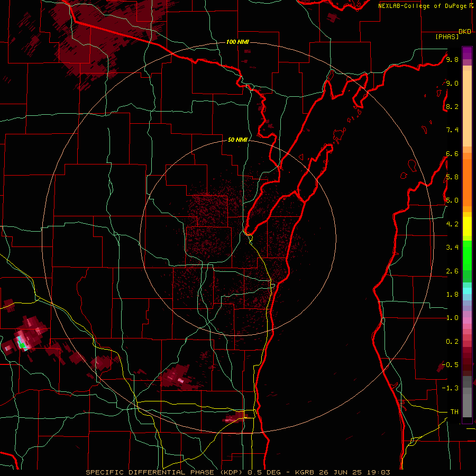Click the 50 NMI range ring label
The height and width of the screenshot is (476, 476).
pos(237,140)
